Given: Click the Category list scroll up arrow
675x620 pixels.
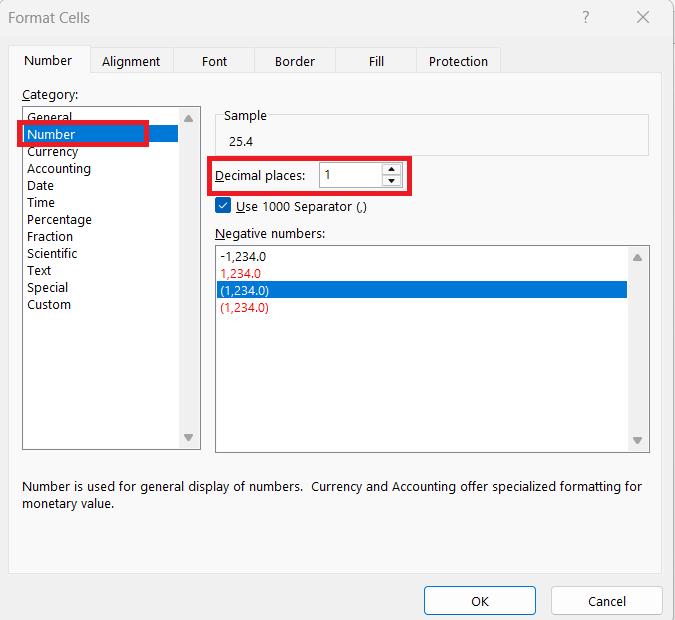Looking at the screenshot, I should point(189,118).
